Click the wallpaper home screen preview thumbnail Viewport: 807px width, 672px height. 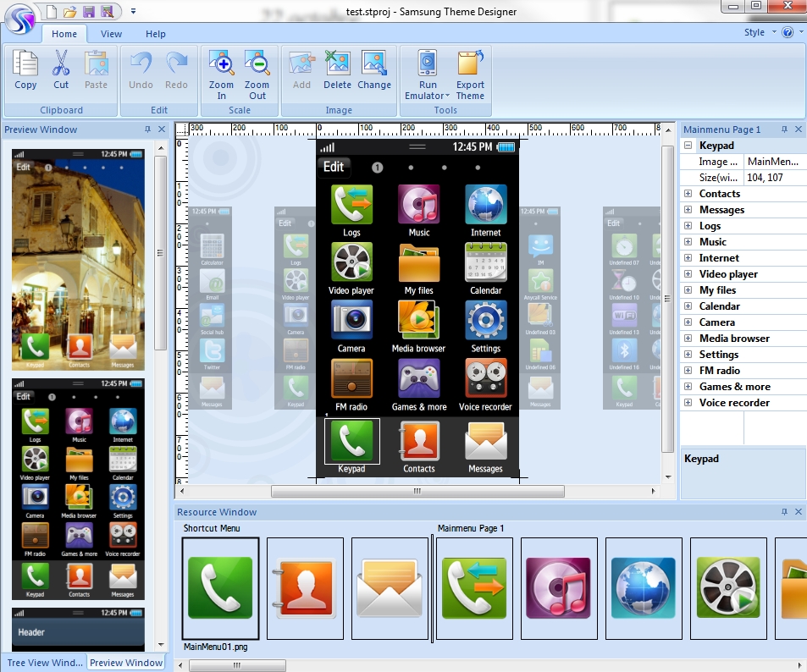[x=78, y=260]
